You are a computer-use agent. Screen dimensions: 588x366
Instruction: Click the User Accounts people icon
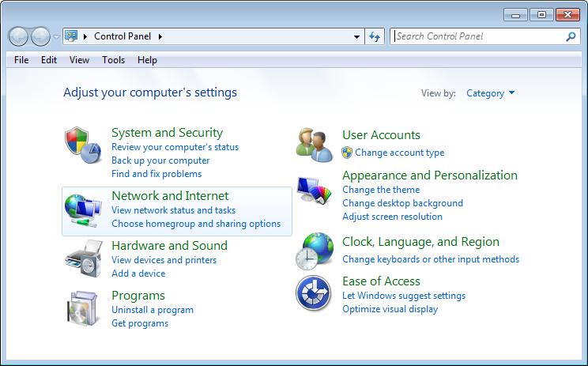[314, 145]
